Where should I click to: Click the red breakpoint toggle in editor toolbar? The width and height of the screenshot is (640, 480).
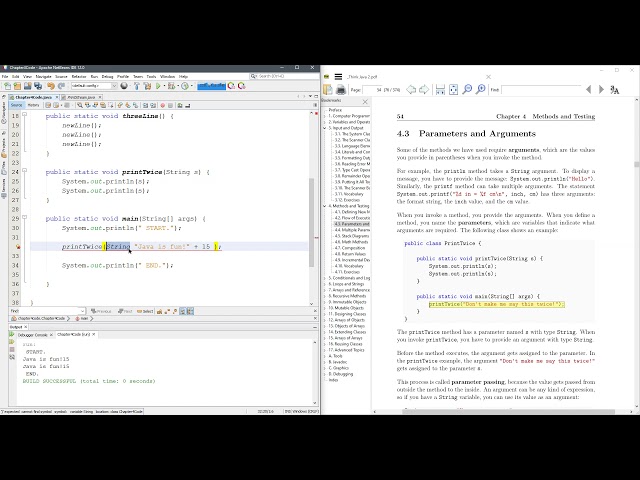(x=162, y=105)
